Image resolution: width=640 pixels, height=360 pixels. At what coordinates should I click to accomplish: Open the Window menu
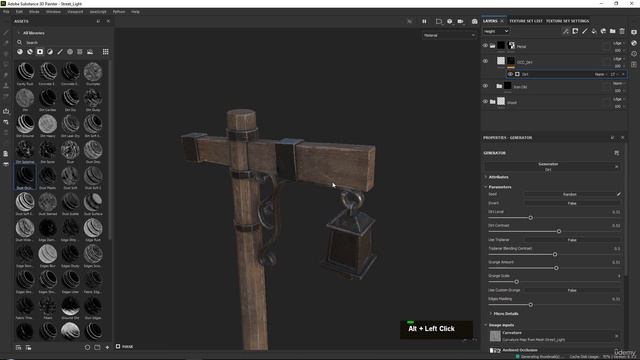pos(53,12)
